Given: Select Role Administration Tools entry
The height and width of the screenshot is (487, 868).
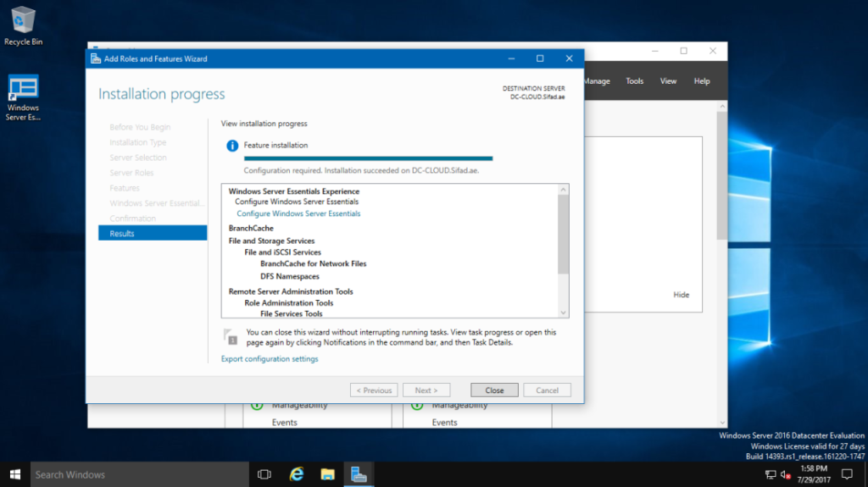Looking at the screenshot, I should coord(288,302).
